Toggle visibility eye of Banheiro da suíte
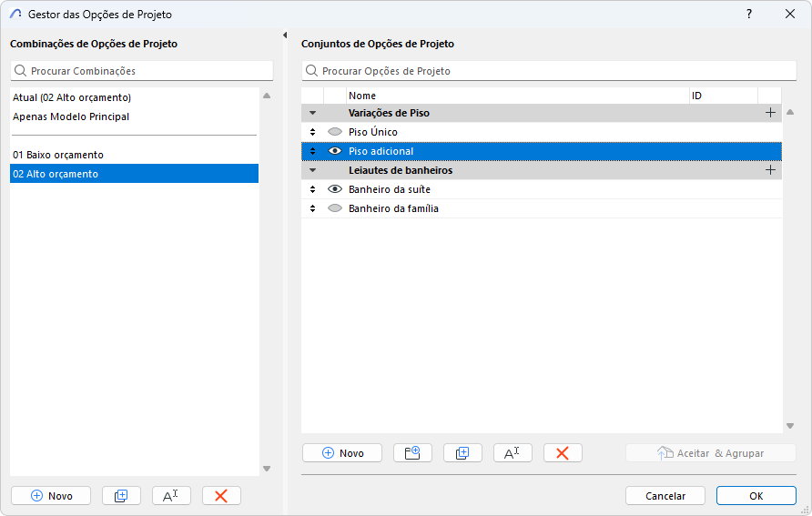Image resolution: width=812 pixels, height=516 pixels. point(335,189)
